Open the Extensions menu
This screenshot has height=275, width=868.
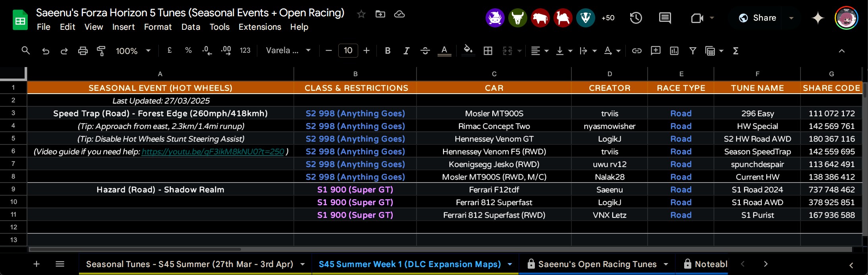(260, 27)
